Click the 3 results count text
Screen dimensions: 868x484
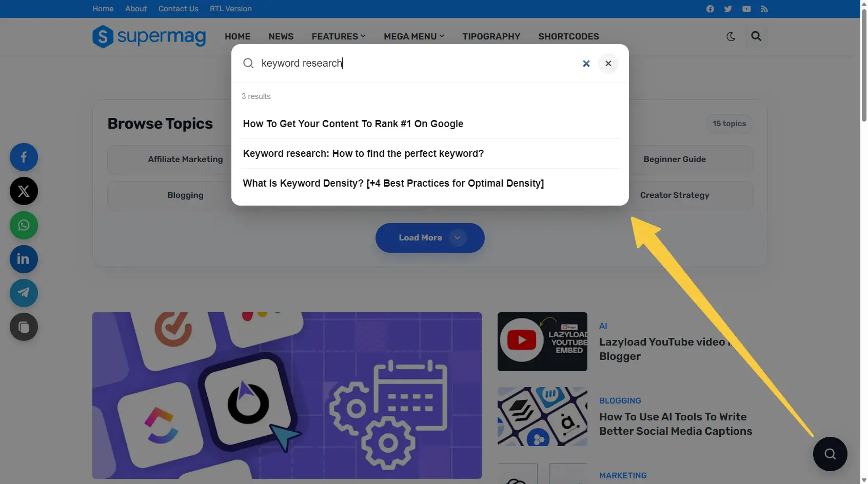[256, 96]
